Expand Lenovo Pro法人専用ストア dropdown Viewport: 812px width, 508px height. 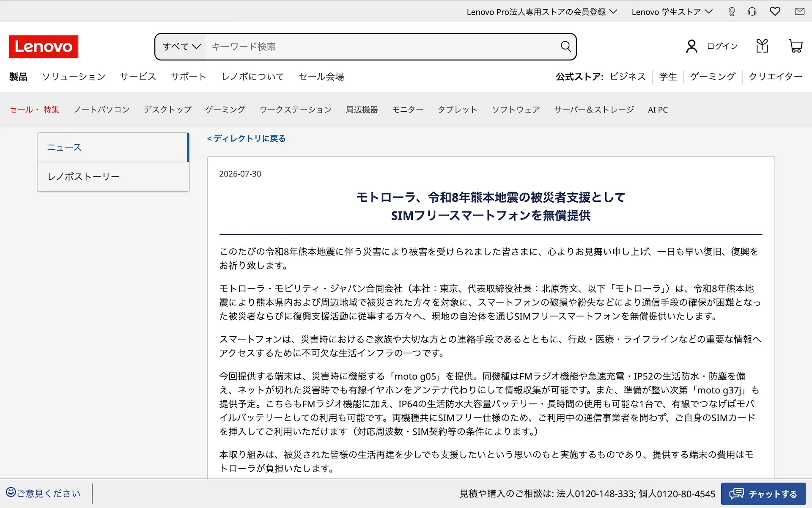542,12
